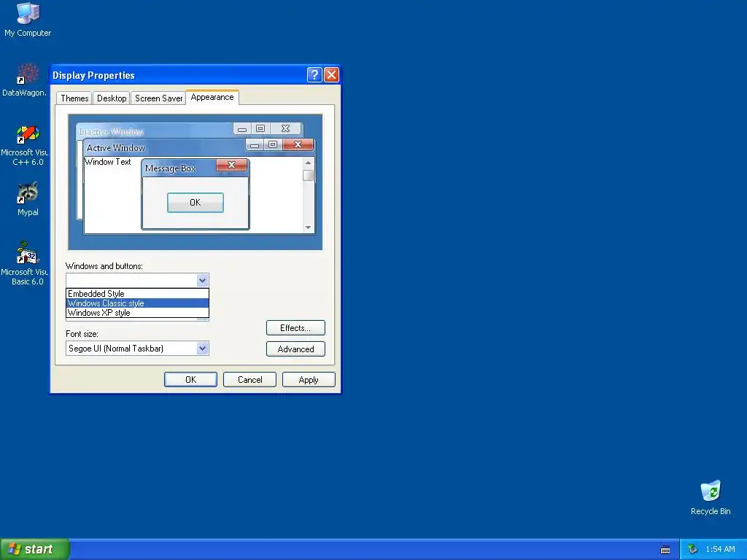Image resolution: width=747 pixels, height=560 pixels.
Task: Click the preview Inactive Window title
Action: (111, 131)
